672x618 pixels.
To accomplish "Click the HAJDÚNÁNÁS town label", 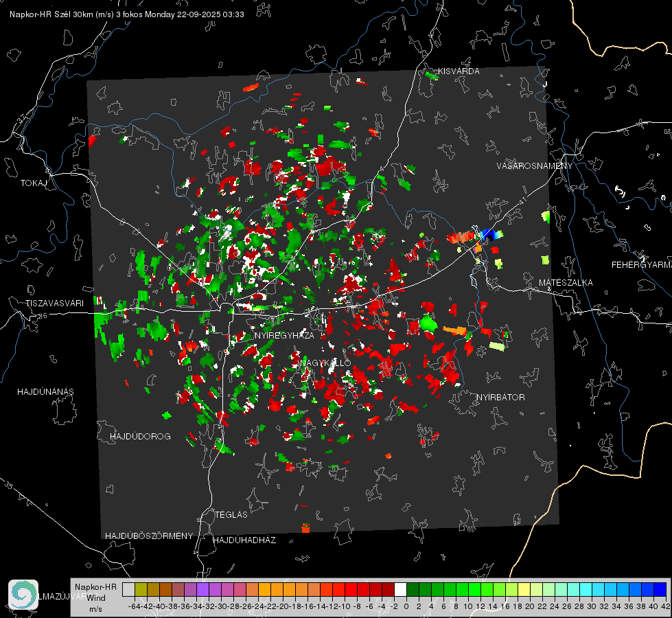I will (x=45, y=391).
